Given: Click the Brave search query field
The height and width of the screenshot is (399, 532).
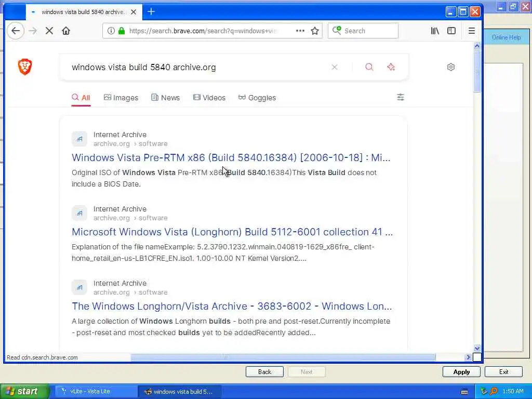Looking at the screenshot, I should point(197,67).
